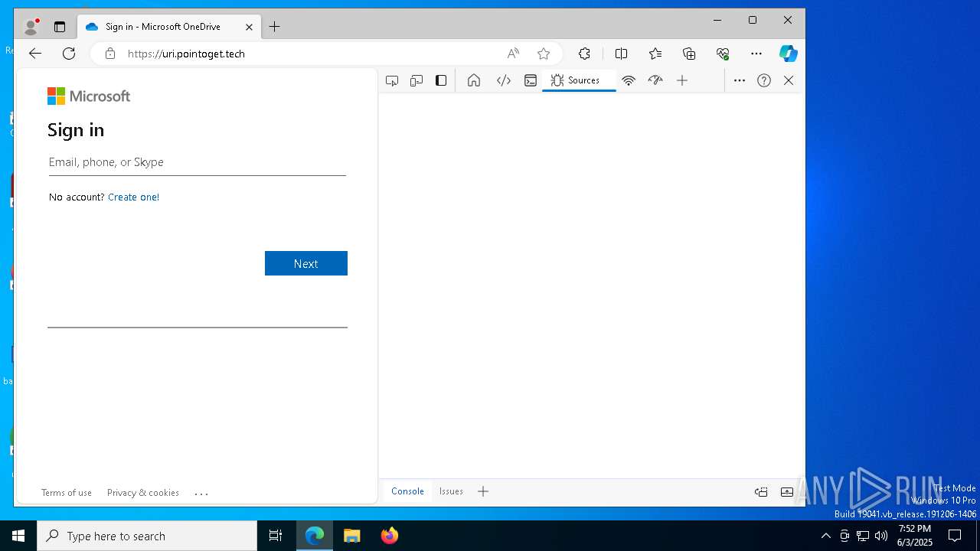This screenshot has height=551, width=980.
Task: Open DevTools help
Action: (764, 80)
